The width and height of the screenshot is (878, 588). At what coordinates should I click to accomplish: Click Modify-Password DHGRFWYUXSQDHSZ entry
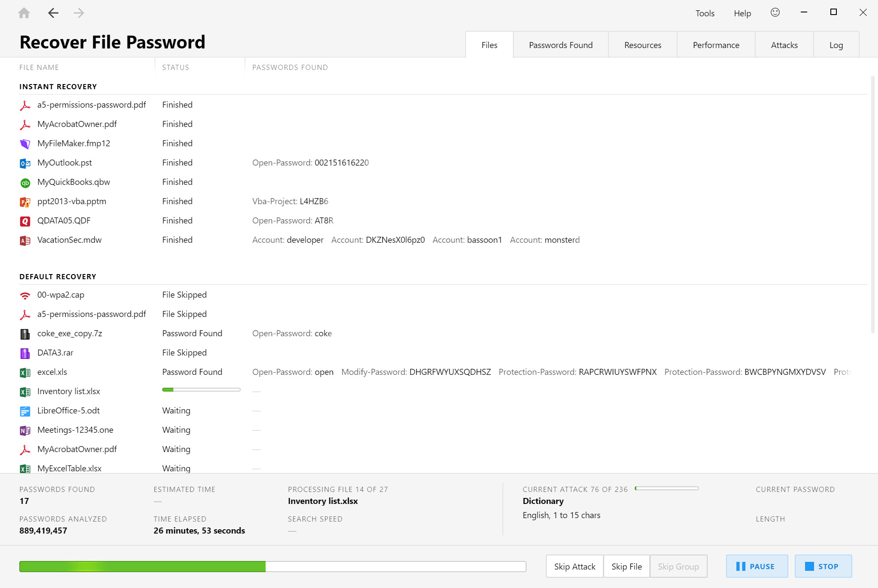pyautogui.click(x=416, y=372)
